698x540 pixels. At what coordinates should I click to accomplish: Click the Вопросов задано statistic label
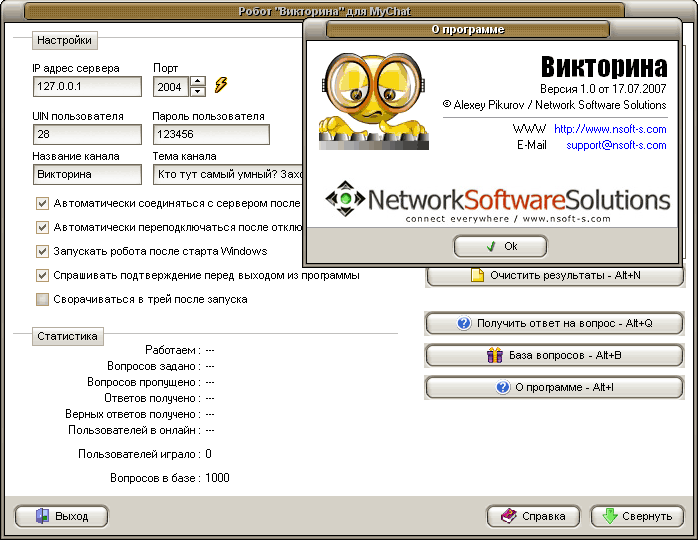point(154,366)
